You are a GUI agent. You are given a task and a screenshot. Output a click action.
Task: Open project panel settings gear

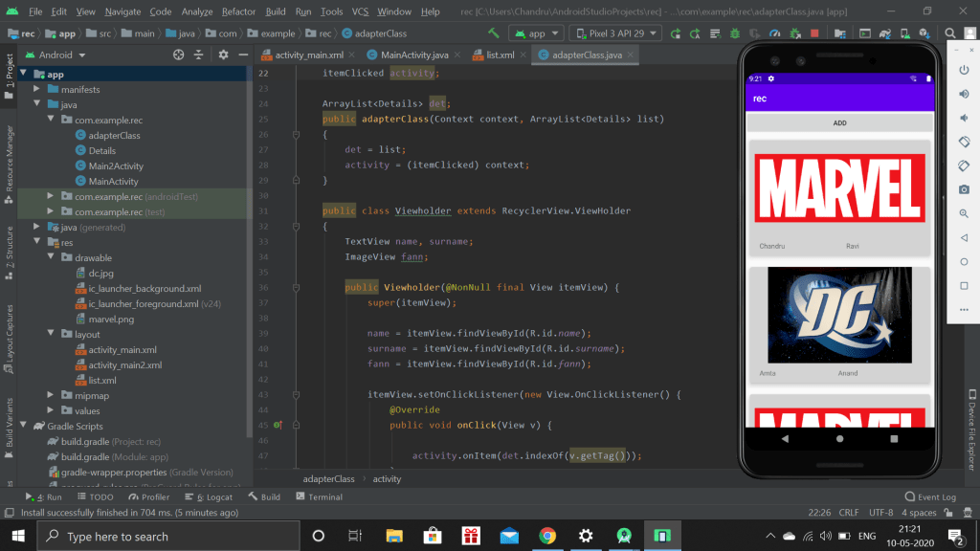(223, 55)
